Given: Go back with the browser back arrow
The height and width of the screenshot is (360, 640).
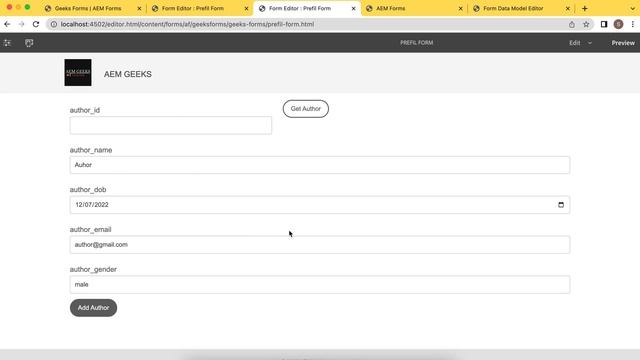Looking at the screenshot, I should click(7, 24).
